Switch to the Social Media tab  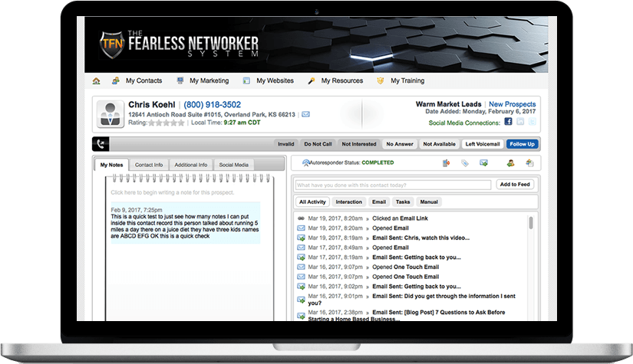pyautogui.click(x=234, y=165)
